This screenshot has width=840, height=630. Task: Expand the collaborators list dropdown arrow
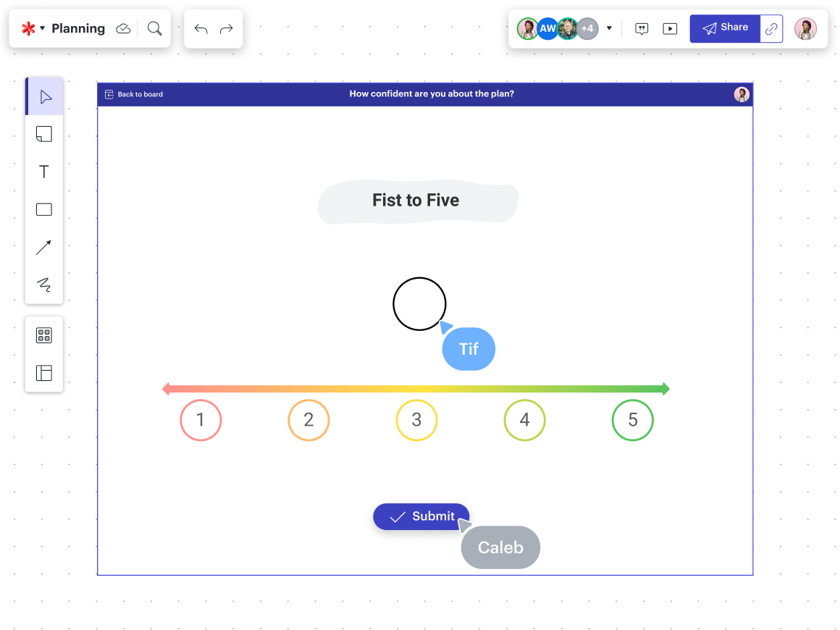pyautogui.click(x=609, y=29)
